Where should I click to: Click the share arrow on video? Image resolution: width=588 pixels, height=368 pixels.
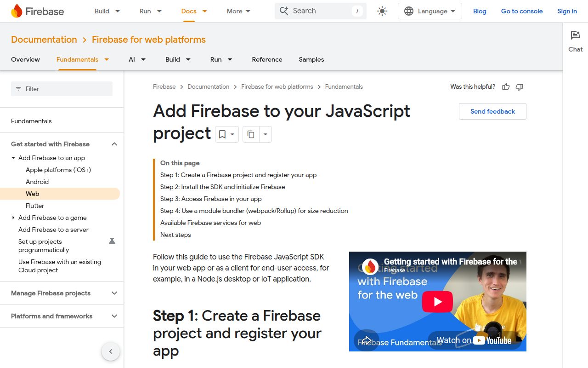[x=366, y=340]
